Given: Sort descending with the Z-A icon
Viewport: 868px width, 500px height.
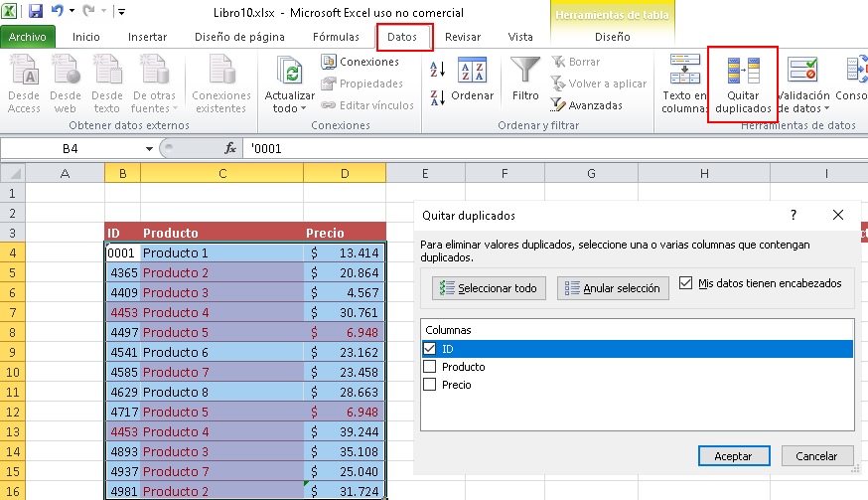Looking at the screenshot, I should [438, 96].
